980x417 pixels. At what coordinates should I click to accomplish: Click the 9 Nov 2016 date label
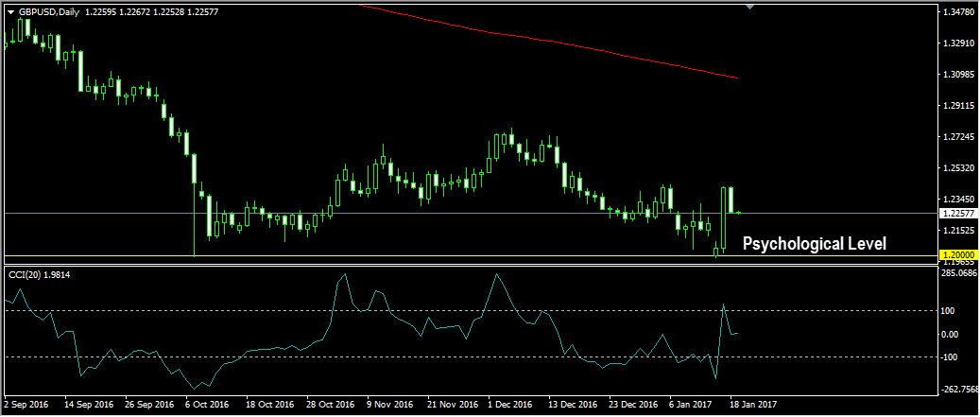point(390,404)
